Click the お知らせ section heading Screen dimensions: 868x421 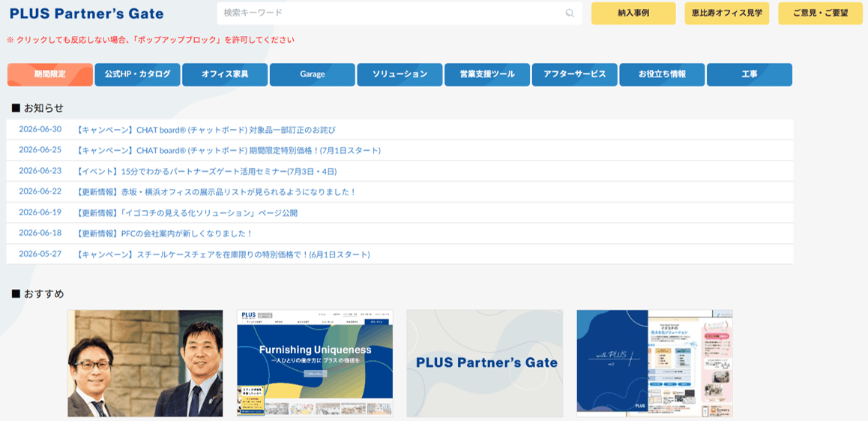click(37, 107)
